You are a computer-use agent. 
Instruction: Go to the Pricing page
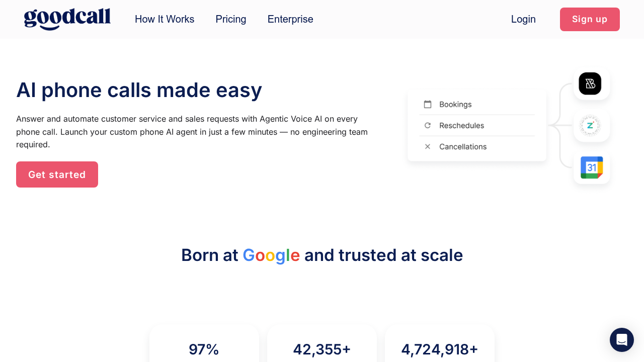[231, 19]
